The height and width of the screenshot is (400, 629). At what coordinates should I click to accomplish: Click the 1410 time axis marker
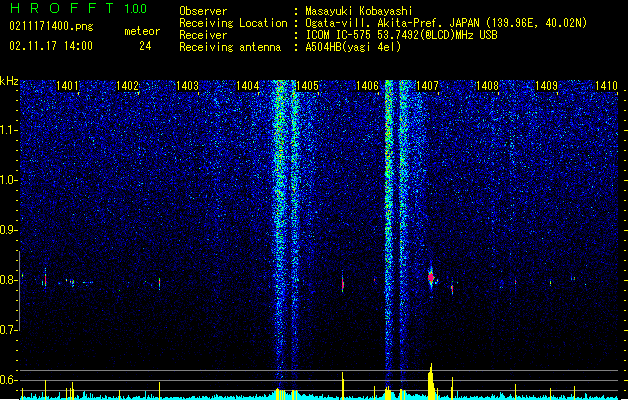(x=607, y=86)
